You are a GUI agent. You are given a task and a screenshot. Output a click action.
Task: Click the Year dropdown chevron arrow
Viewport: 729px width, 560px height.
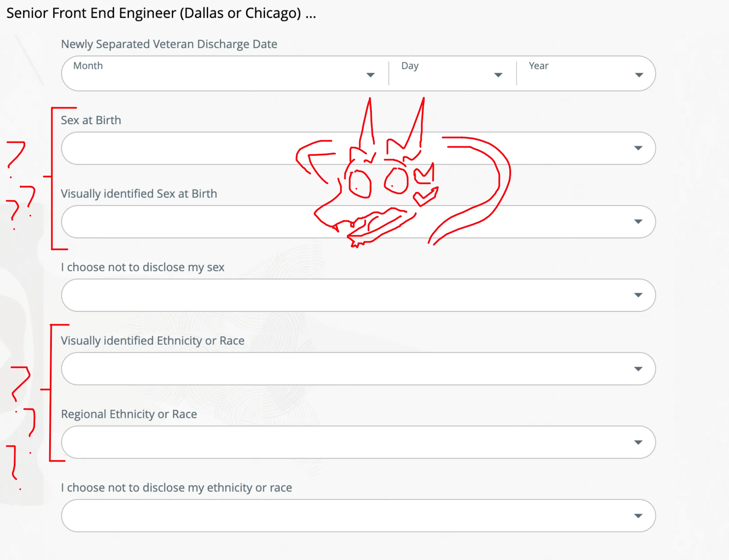pyautogui.click(x=639, y=75)
